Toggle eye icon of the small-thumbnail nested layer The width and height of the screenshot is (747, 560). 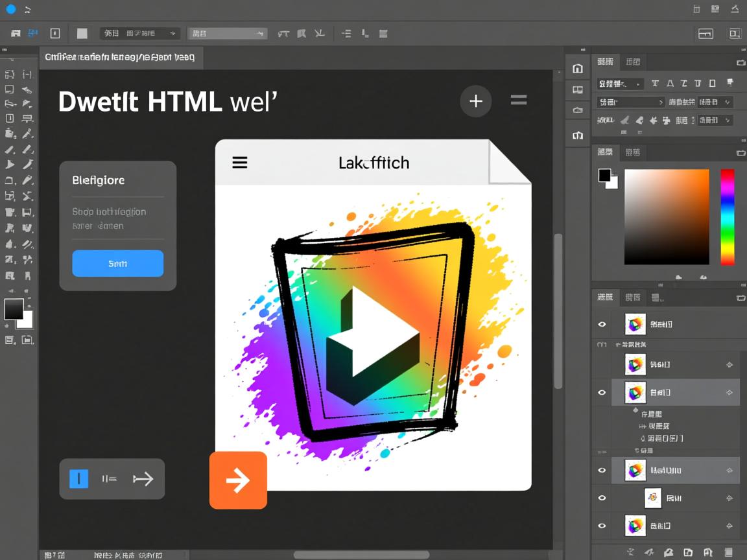coord(602,498)
